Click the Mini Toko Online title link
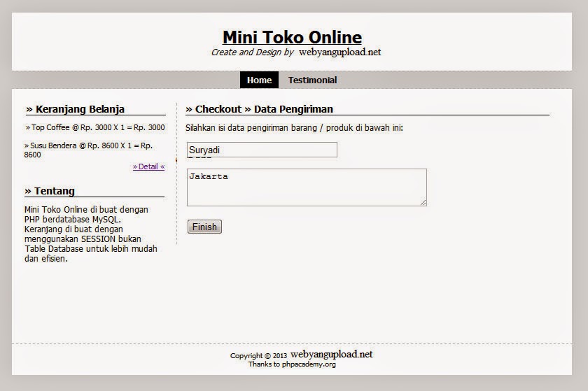588x391 pixels. pos(292,37)
